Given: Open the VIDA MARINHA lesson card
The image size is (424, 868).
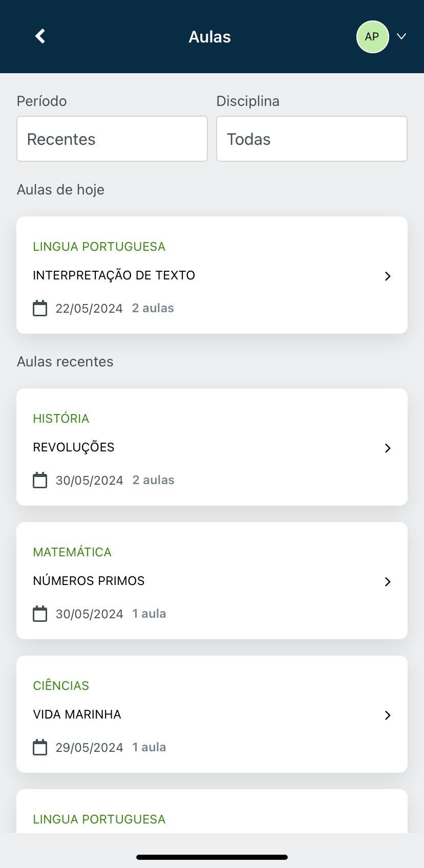Looking at the screenshot, I should [212, 714].
